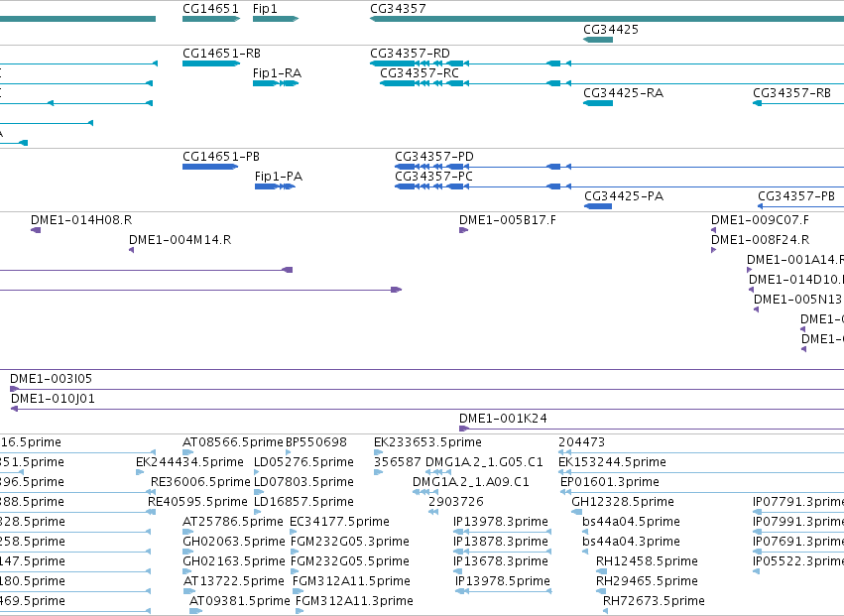Click the CG34357-RC transcript label

point(420,73)
